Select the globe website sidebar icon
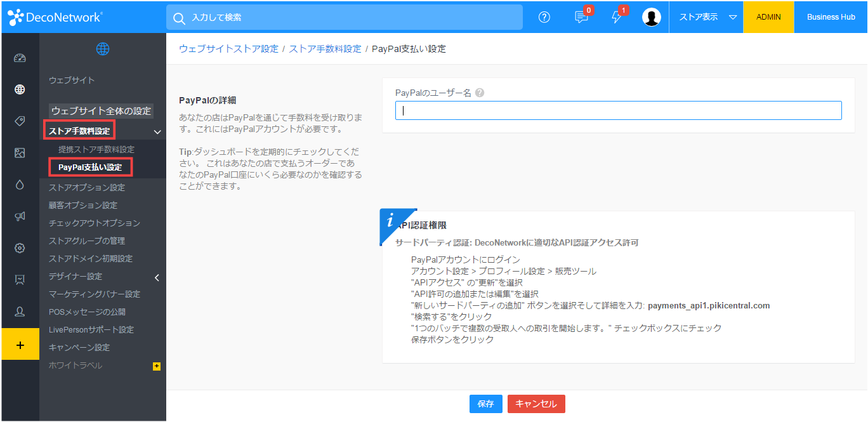The width and height of the screenshot is (868, 422). 20,89
